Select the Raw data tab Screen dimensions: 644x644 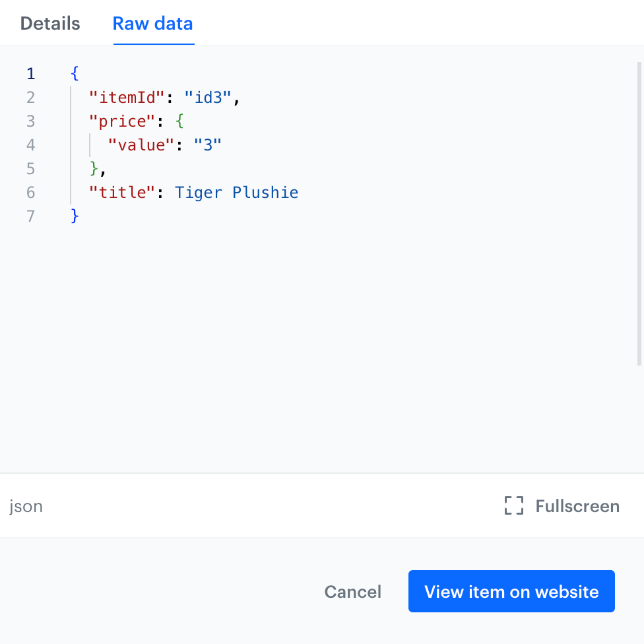click(x=152, y=23)
